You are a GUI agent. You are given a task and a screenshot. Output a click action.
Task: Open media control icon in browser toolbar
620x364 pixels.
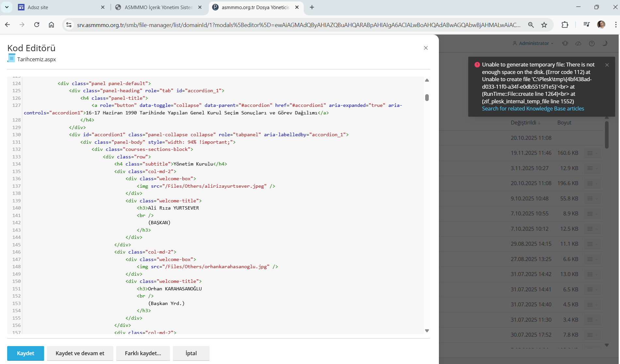(x=586, y=25)
